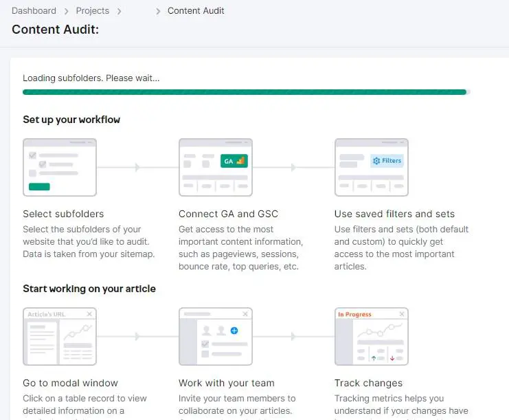509x420 pixels.
Task: Click the 'Set up your workflow' heading
Action: (71, 120)
